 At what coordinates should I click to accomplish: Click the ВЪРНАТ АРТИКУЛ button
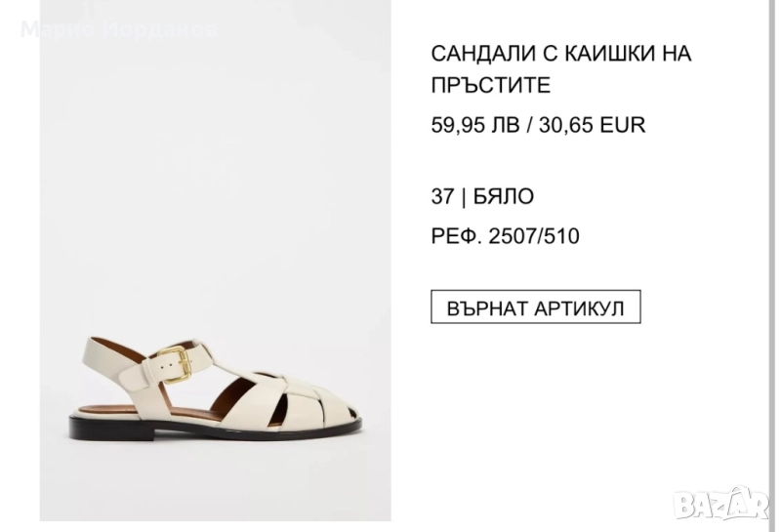point(535,307)
